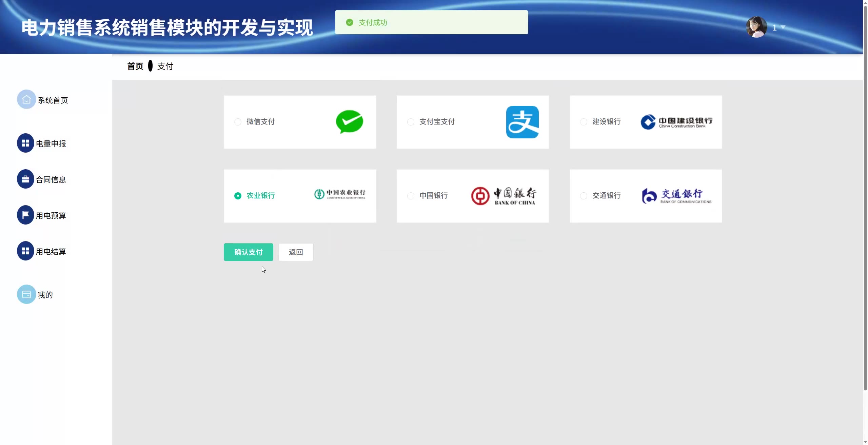Choose the 交通银行 radio option
This screenshot has height=445, width=868.
click(x=584, y=196)
